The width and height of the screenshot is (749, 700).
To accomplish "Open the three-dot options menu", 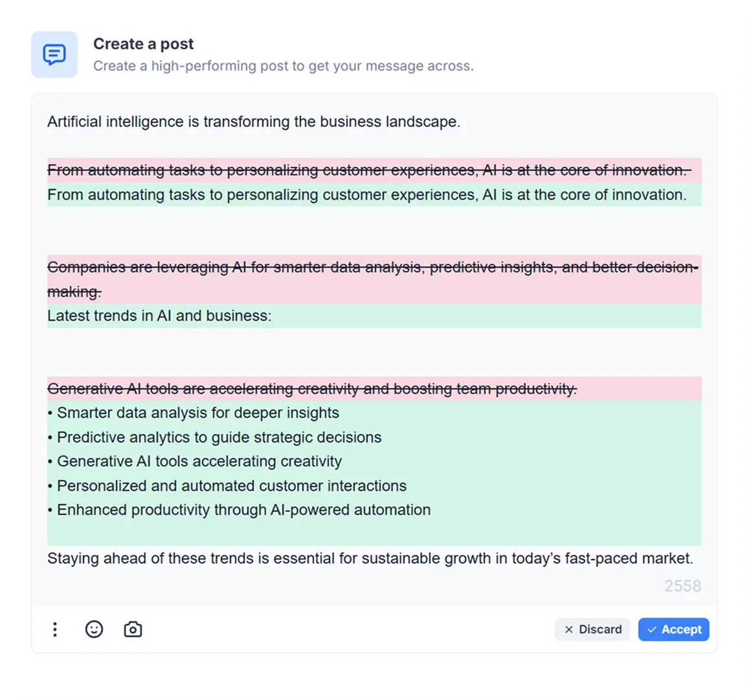I will 55,629.
